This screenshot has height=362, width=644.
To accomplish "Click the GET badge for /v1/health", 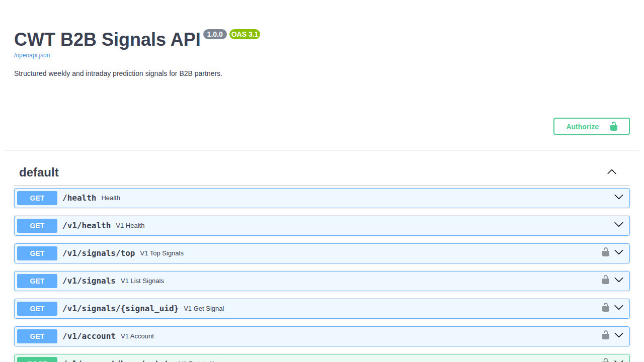I will tap(37, 226).
